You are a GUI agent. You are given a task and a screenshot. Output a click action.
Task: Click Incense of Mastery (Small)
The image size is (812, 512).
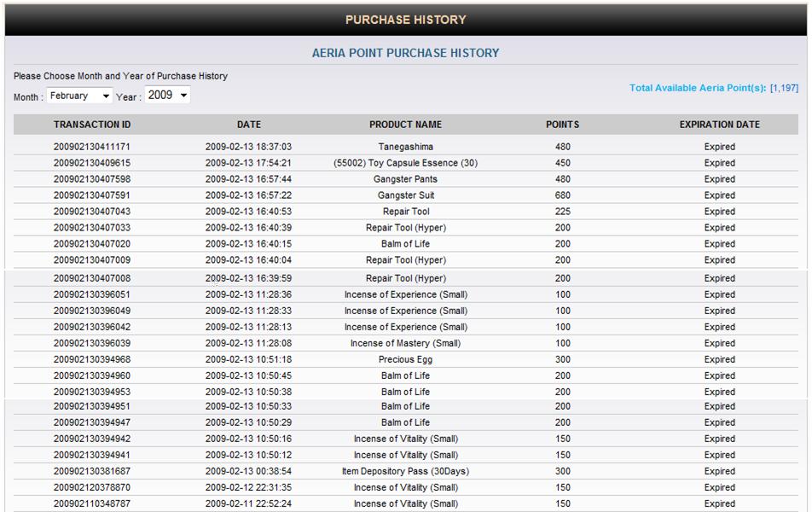tap(405, 343)
